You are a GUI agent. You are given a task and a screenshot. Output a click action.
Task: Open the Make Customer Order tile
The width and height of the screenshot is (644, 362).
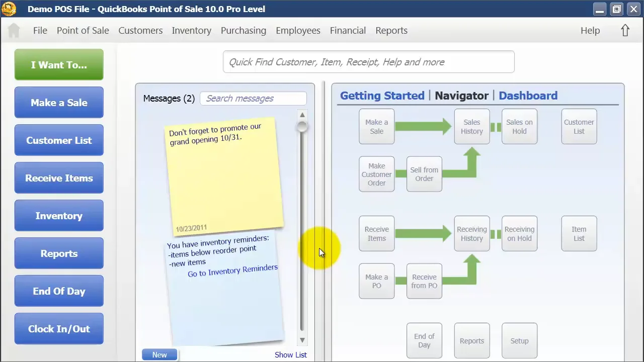376,174
